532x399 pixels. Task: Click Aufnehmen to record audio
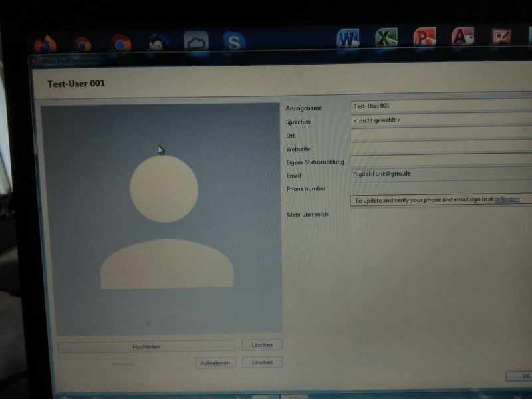215,363
